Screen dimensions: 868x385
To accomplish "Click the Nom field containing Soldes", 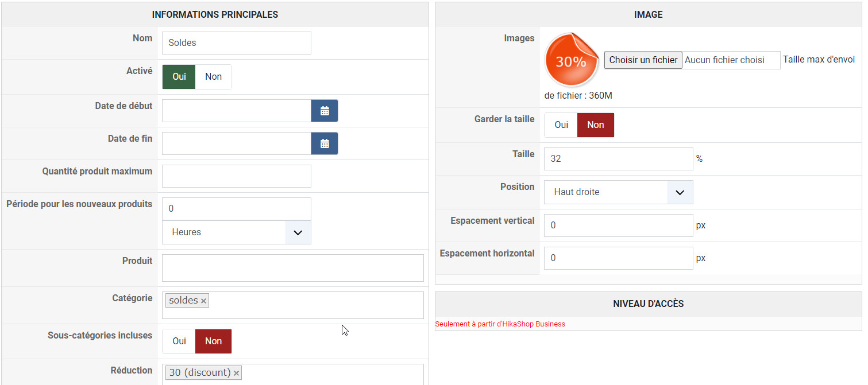I will [237, 43].
